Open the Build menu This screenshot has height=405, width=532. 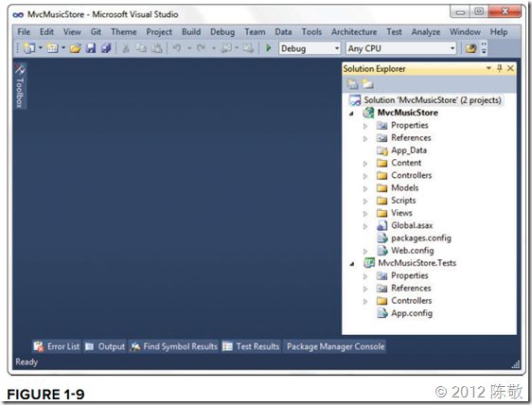[x=191, y=32]
